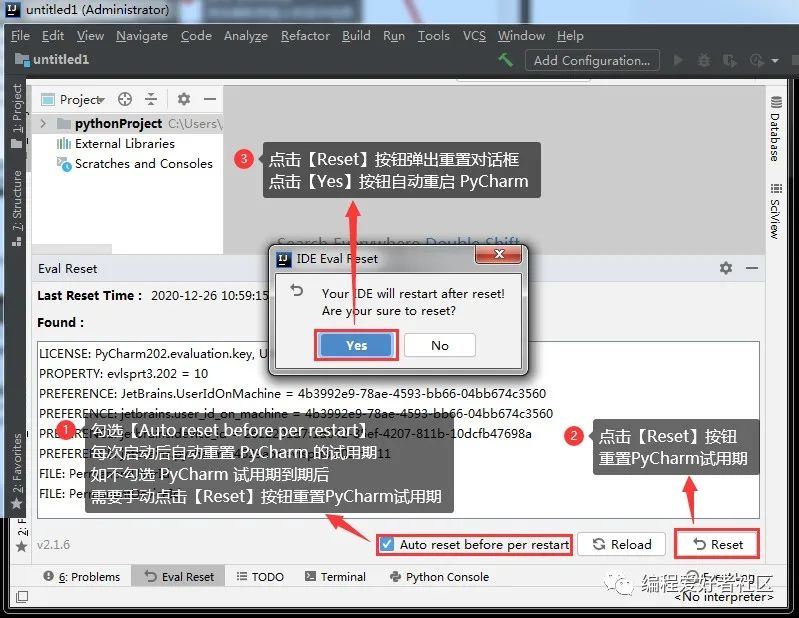Click the 1: Project side tab

pyautogui.click(x=17, y=116)
